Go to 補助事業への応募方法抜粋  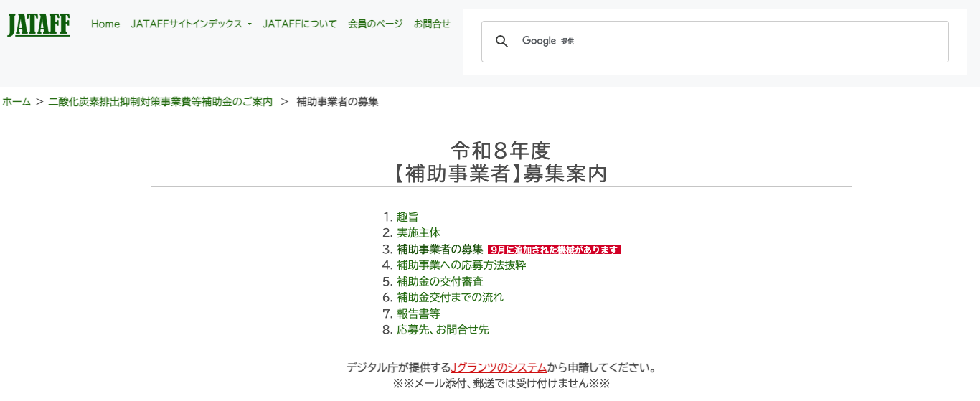pos(461,265)
